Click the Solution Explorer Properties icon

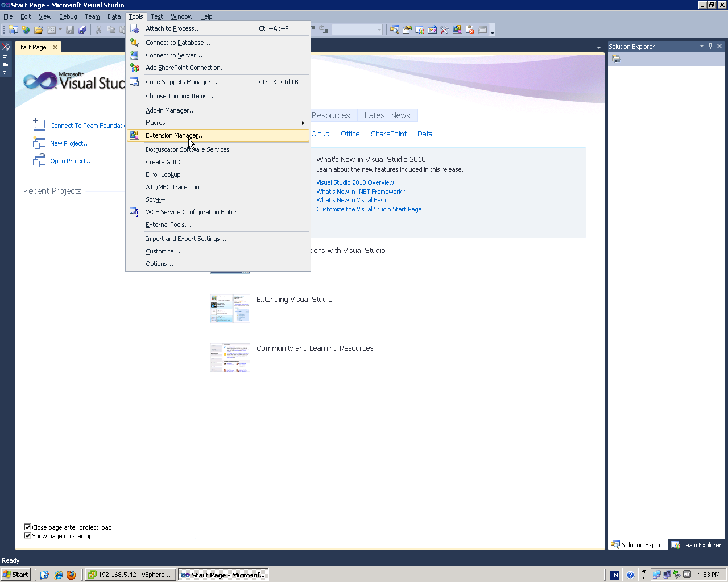pyautogui.click(x=617, y=59)
